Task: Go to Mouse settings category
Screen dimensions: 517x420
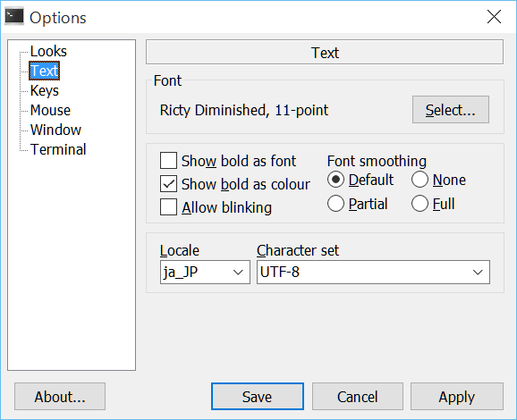Action: click(x=50, y=110)
